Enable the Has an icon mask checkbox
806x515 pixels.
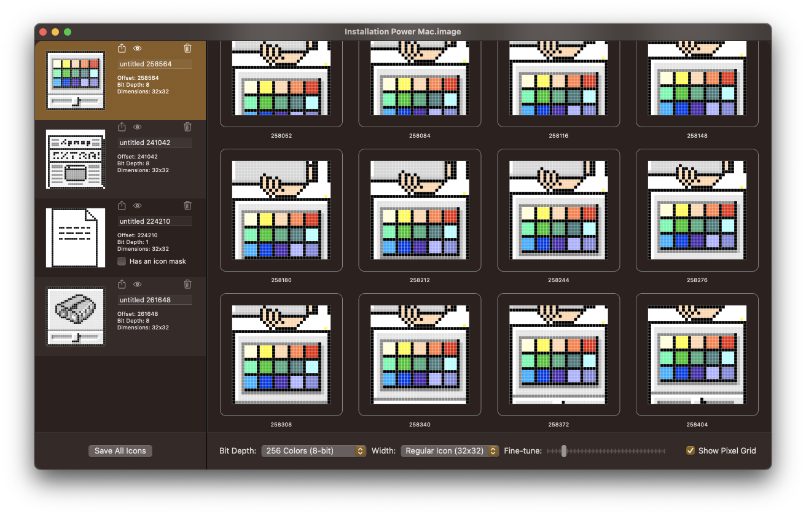[x=122, y=262]
